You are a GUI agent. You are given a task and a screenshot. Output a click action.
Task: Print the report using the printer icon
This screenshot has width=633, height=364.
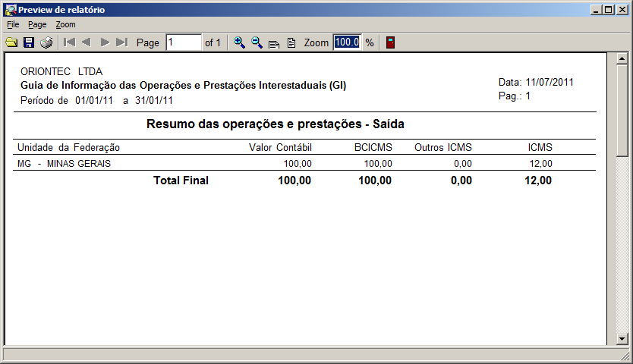pyautogui.click(x=46, y=42)
